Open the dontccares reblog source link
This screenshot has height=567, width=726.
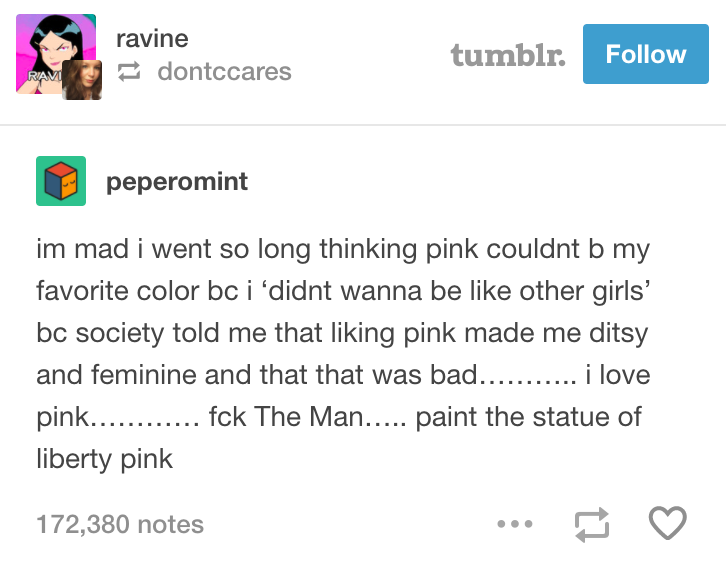click(x=224, y=72)
